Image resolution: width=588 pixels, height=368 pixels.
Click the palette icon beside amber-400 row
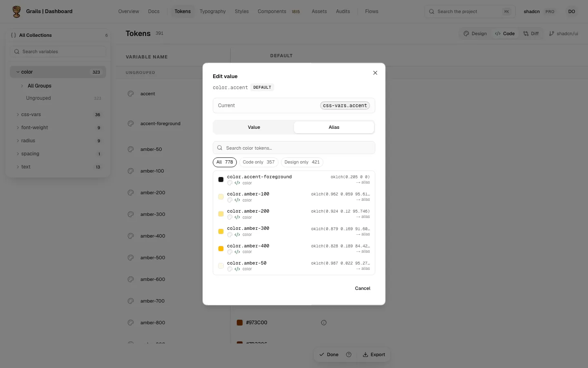[131, 236]
